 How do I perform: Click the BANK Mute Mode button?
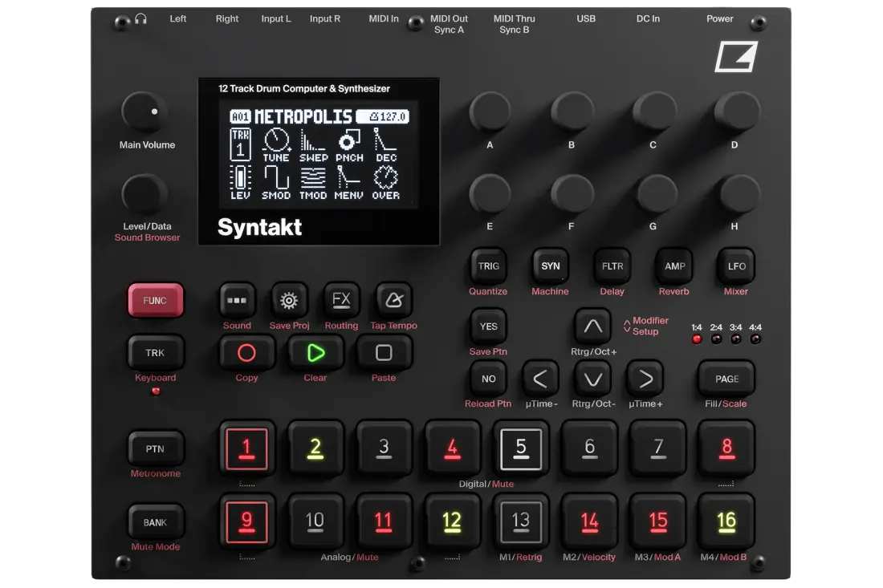155,522
